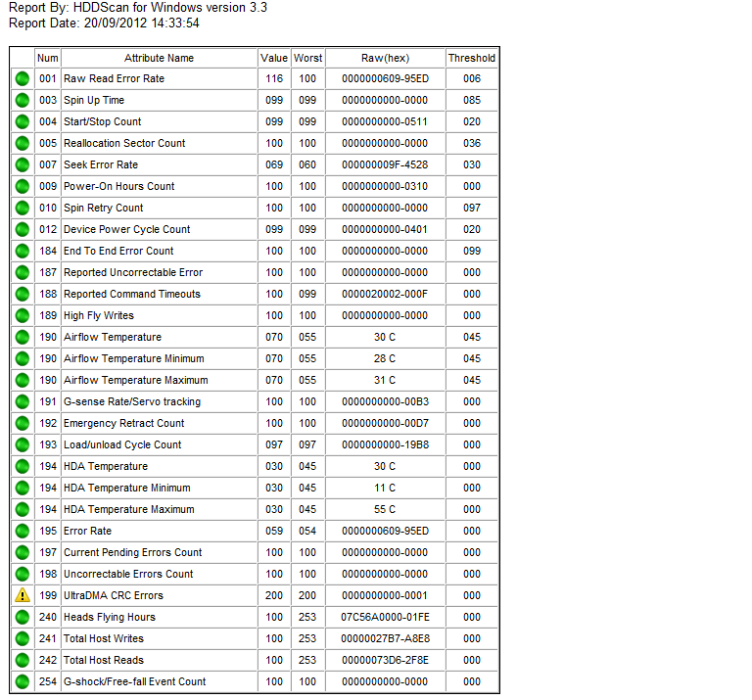Click green status icon for Reported Command Timeouts
The width and height of the screenshot is (752, 700).
pos(23,294)
